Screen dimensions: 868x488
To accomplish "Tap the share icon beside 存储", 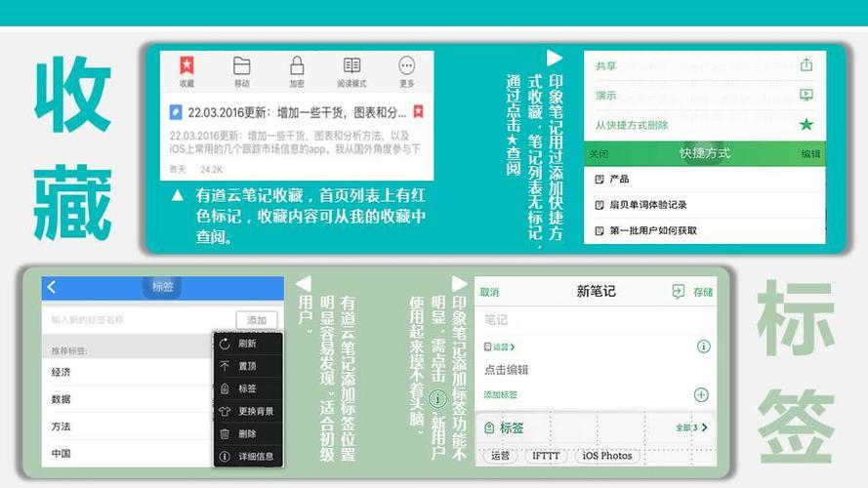I will (x=679, y=292).
